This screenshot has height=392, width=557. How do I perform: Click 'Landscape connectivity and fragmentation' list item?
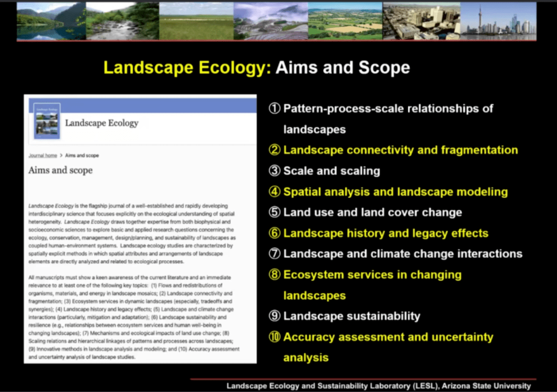point(400,150)
